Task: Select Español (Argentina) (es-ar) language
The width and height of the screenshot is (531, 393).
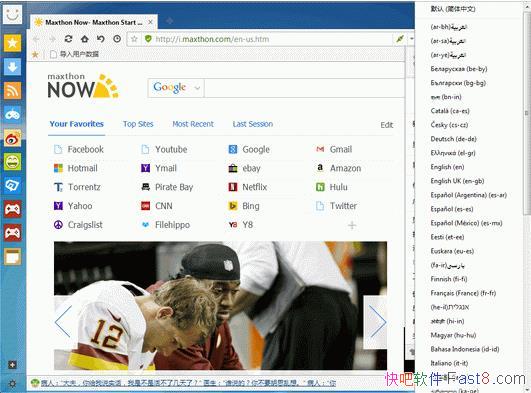Action: click(x=469, y=195)
